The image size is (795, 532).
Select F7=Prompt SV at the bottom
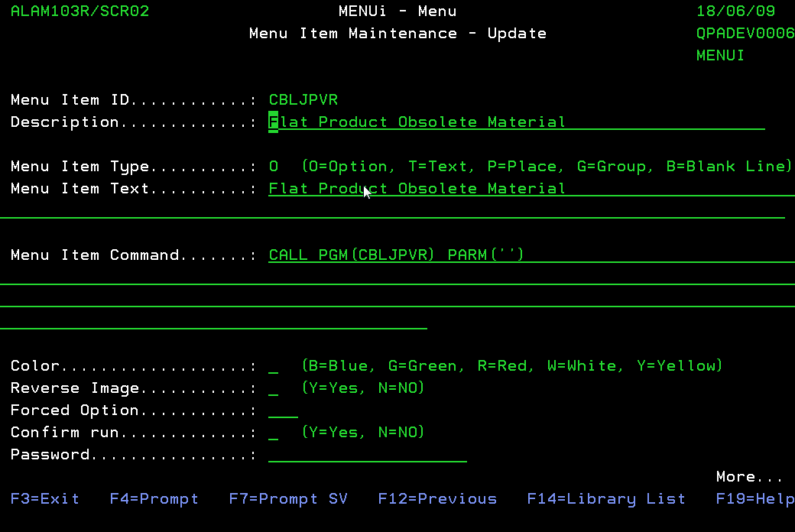click(288, 499)
